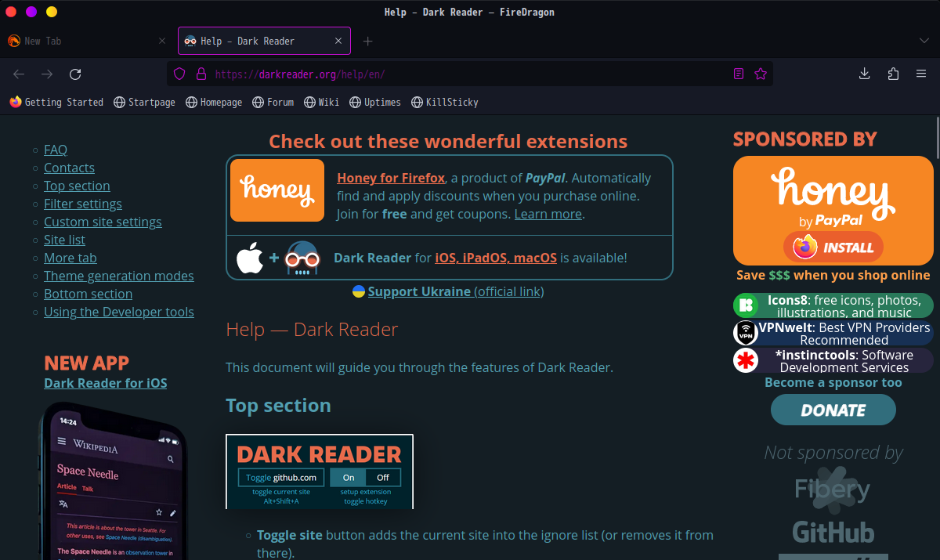Click Learn more about Honey
Image resolution: width=940 pixels, height=560 pixels.
point(548,214)
